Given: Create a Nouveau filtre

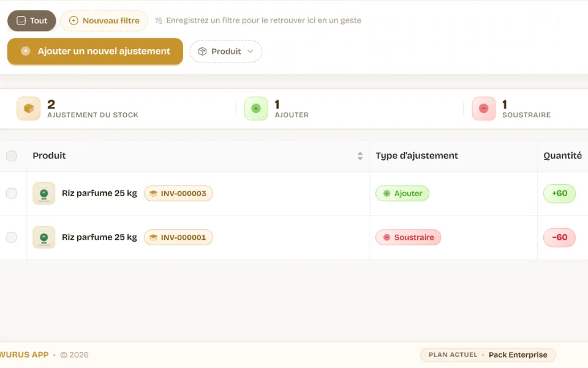Looking at the screenshot, I should coord(104,21).
